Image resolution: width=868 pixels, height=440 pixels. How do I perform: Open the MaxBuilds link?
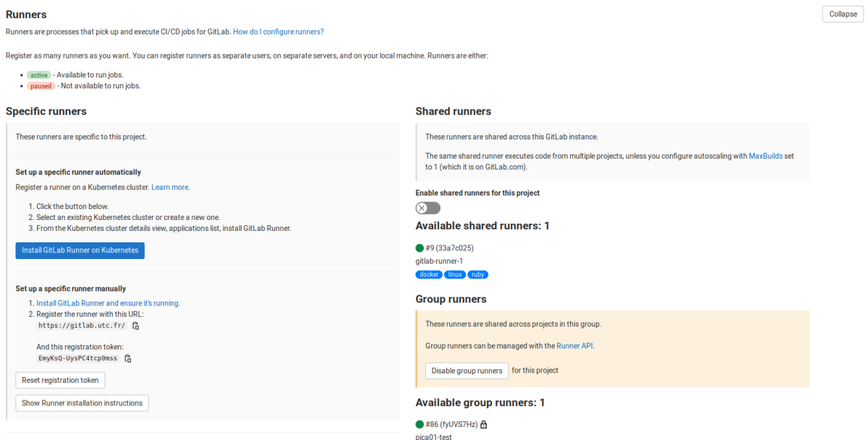click(765, 156)
